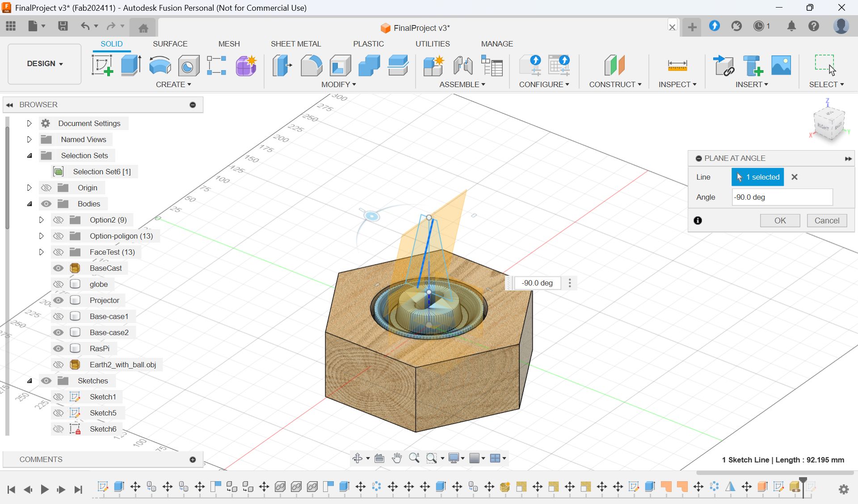Viewport: 858px width, 504px height.
Task: Switch to the SURFACE tab
Action: 170,44
